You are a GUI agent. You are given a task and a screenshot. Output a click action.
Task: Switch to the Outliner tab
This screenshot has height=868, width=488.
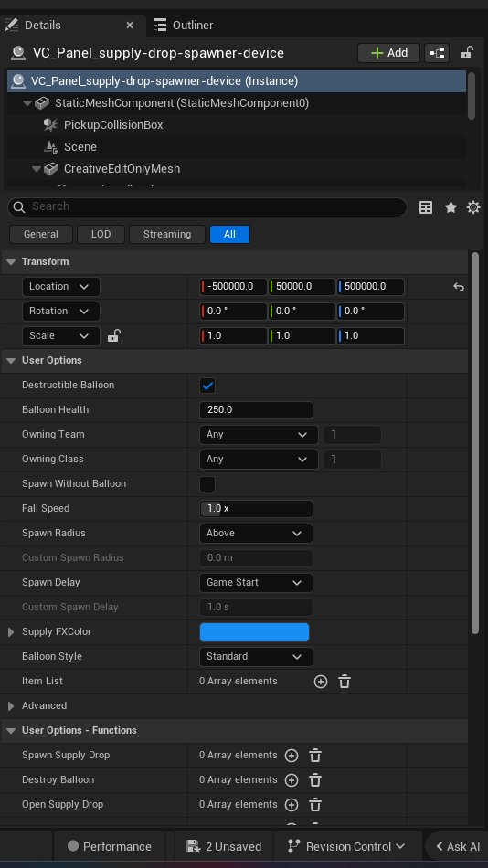click(x=183, y=25)
